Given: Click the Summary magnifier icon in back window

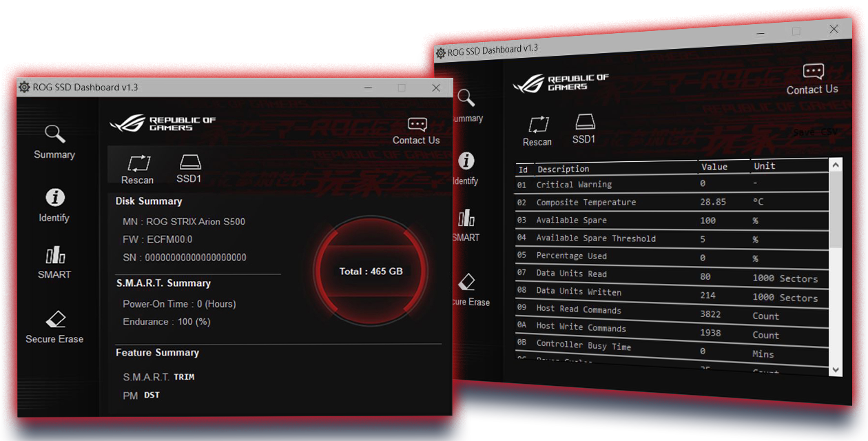Looking at the screenshot, I should click(x=466, y=98).
